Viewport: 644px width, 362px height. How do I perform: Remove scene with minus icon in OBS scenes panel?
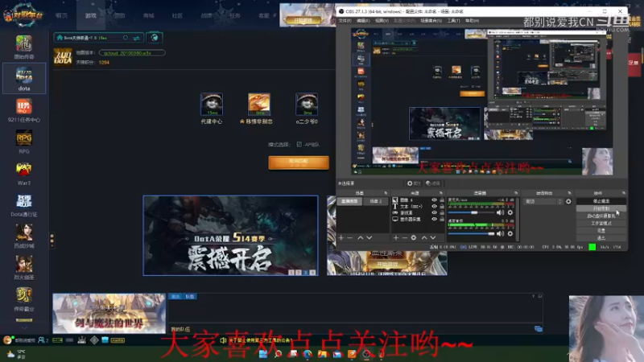pyautogui.click(x=350, y=237)
